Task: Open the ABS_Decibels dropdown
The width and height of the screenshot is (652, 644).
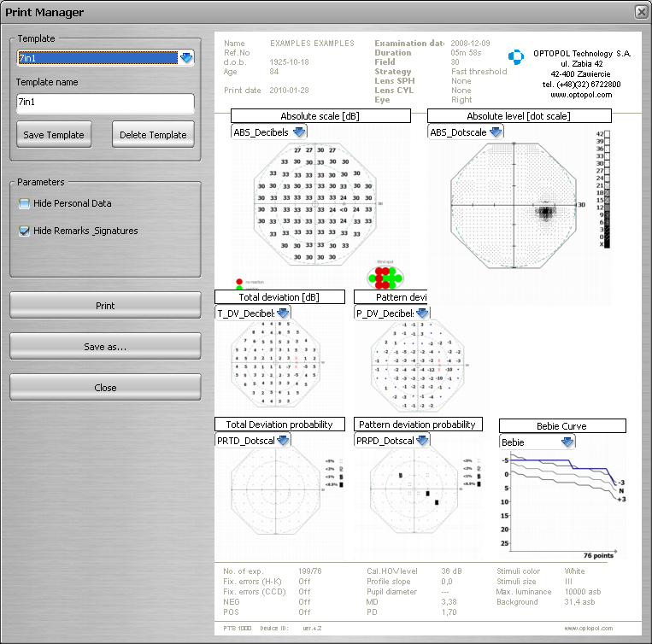Action: click(299, 132)
